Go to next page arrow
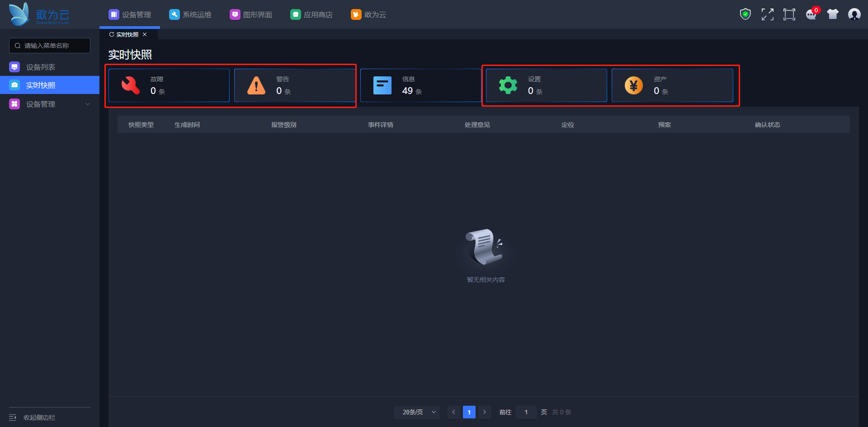The height and width of the screenshot is (427, 868). 485,412
